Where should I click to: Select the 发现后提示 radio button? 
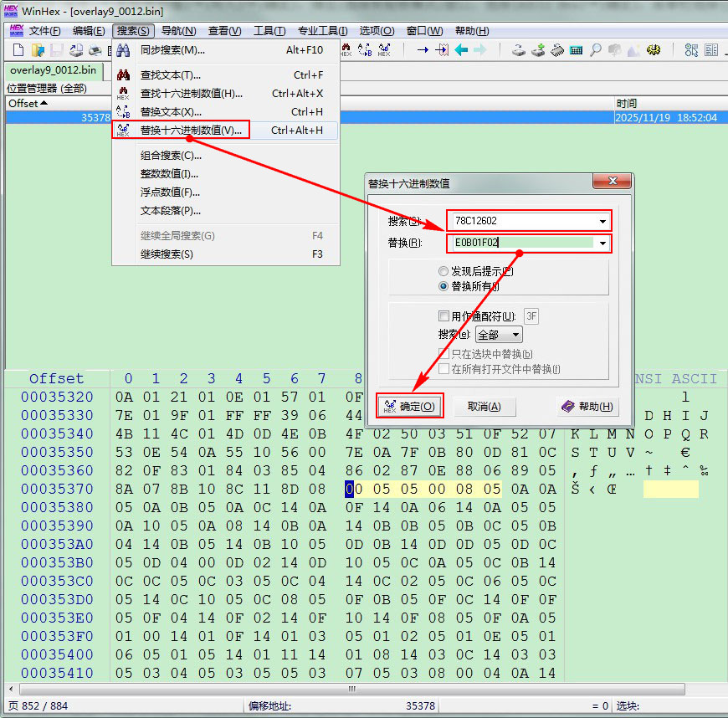pos(443,271)
